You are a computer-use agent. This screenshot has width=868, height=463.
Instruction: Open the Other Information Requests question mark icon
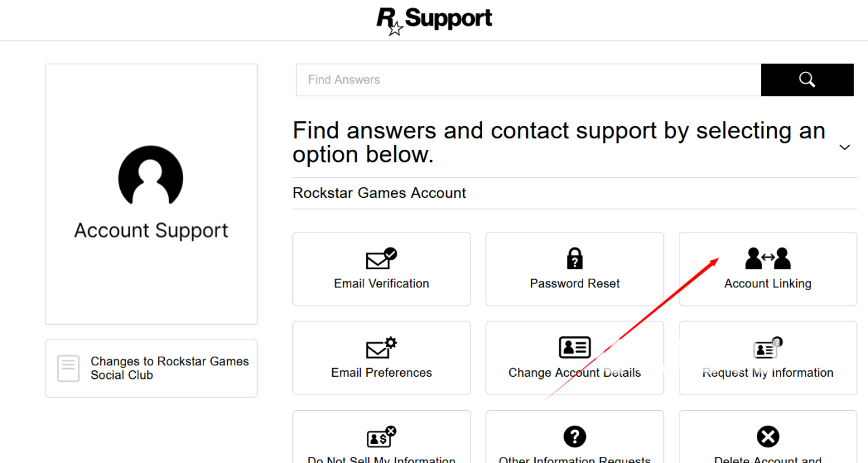click(x=575, y=437)
